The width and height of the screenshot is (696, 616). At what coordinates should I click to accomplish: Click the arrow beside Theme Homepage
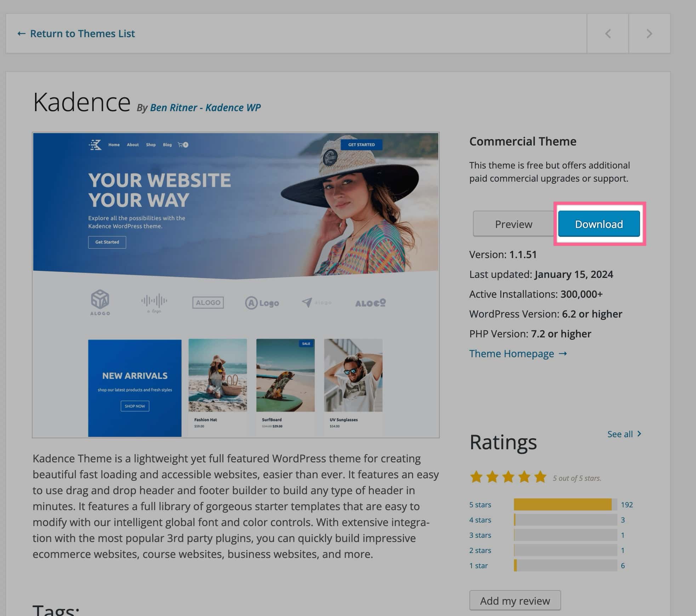(x=563, y=353)
